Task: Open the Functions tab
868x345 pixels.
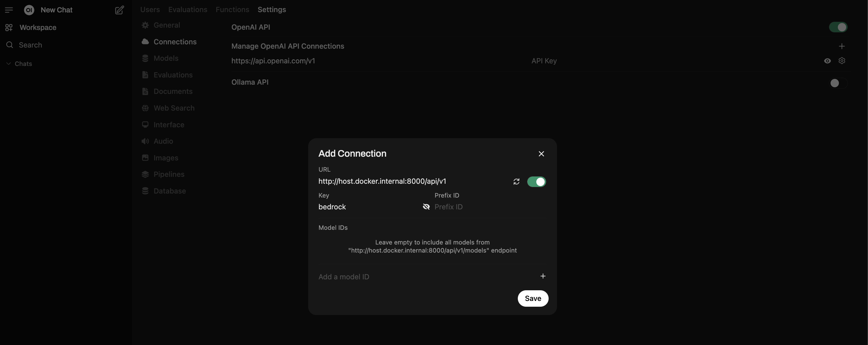Action: [232, 10]
